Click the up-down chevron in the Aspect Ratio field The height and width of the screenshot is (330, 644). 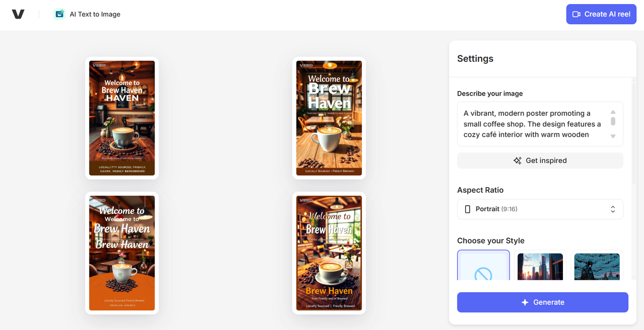tap(613, 209)
